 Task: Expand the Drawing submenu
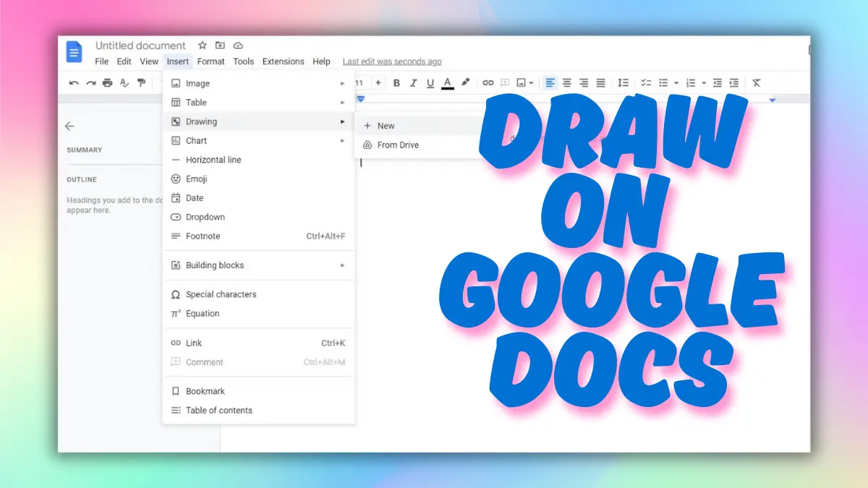[259, 121]
